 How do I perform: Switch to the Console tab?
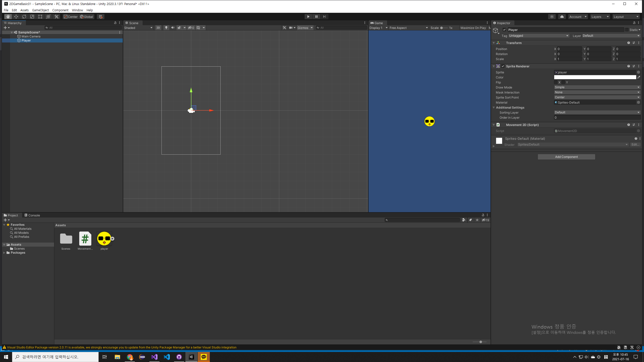pyautogui.click(x=34, y=215)
